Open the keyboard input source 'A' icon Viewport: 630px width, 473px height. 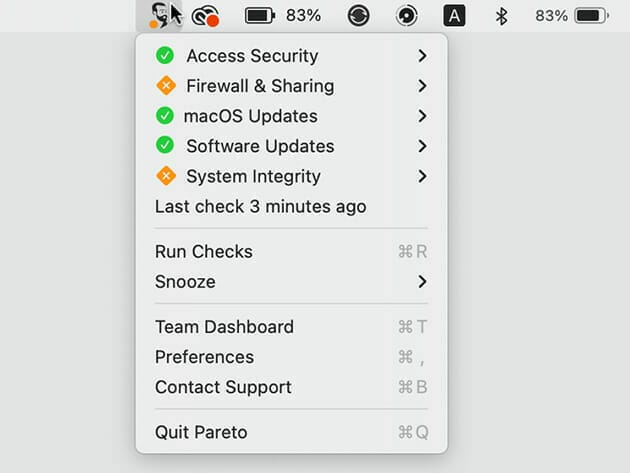(x=454, y=16)
